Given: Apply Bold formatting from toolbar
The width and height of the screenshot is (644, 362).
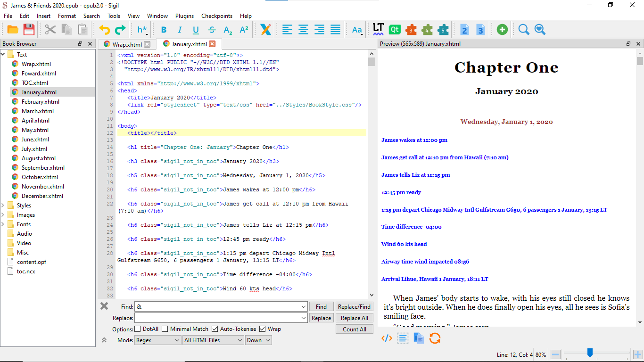Looking at the screenshot, I should click(164, 30).
